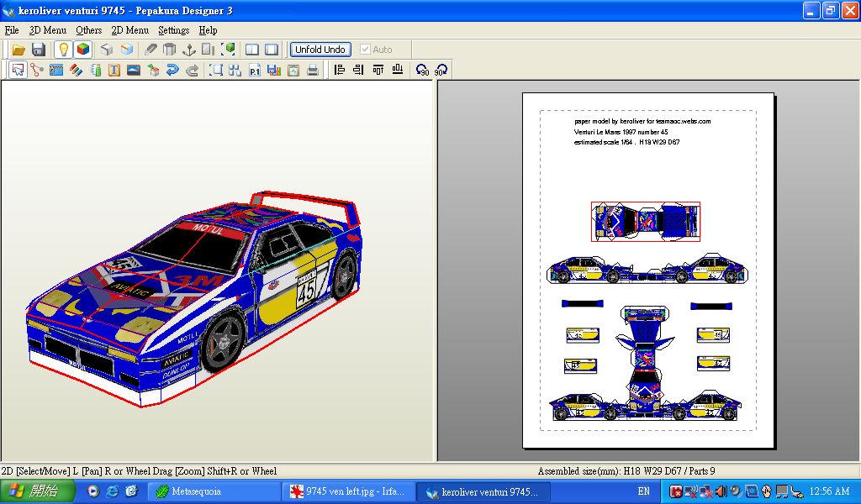Open the Help menu
861x504 pixels.
click(209, 30)
